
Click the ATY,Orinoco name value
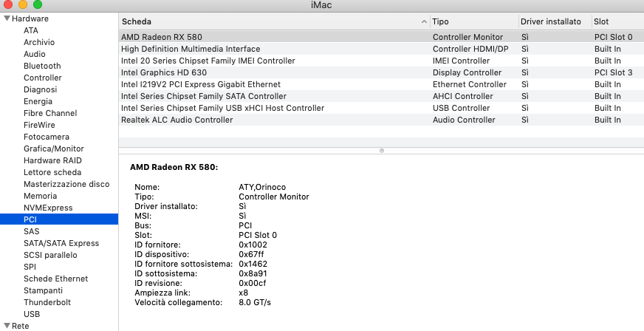pos(262,187)
